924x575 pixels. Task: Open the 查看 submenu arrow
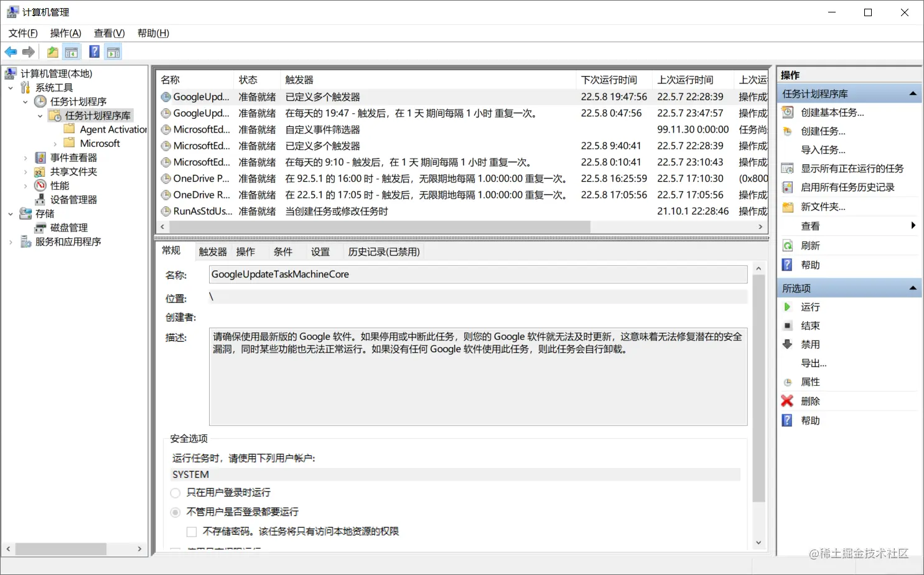(x=913, y=225)
